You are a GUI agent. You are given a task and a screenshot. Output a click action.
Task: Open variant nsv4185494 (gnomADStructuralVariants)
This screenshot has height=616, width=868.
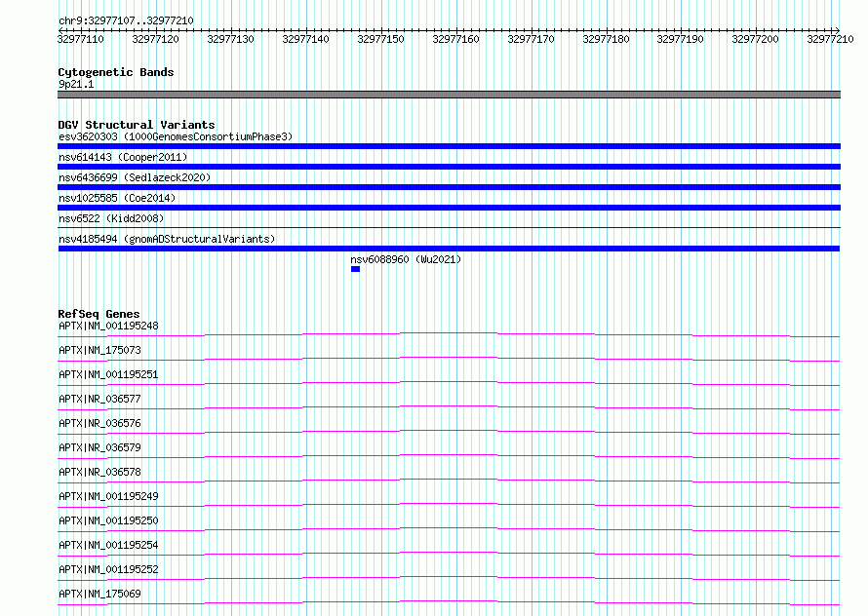pos(167,239)
